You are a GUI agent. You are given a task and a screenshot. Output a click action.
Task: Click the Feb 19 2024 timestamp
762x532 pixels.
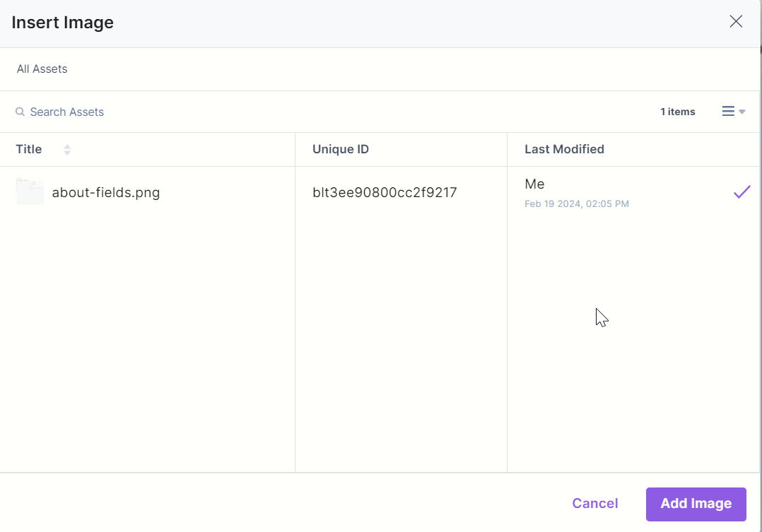pos(577,204)
